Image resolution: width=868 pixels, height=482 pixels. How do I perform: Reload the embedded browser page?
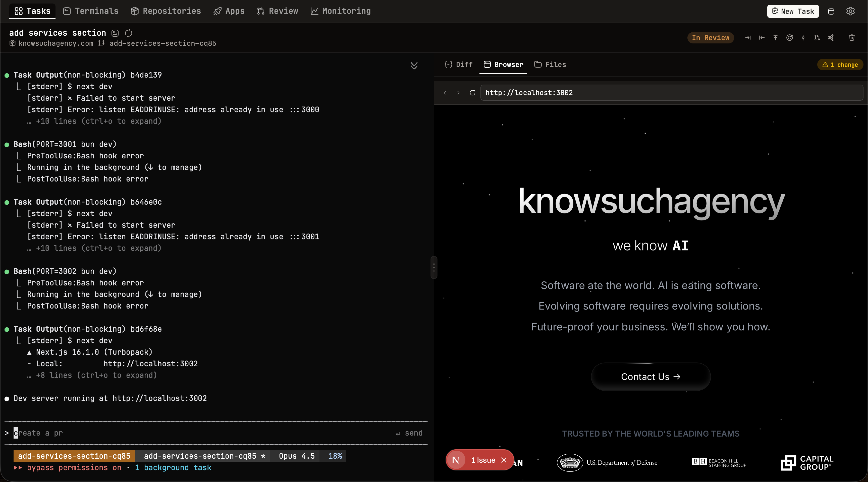pyautogui.click(x=472, y=93)
